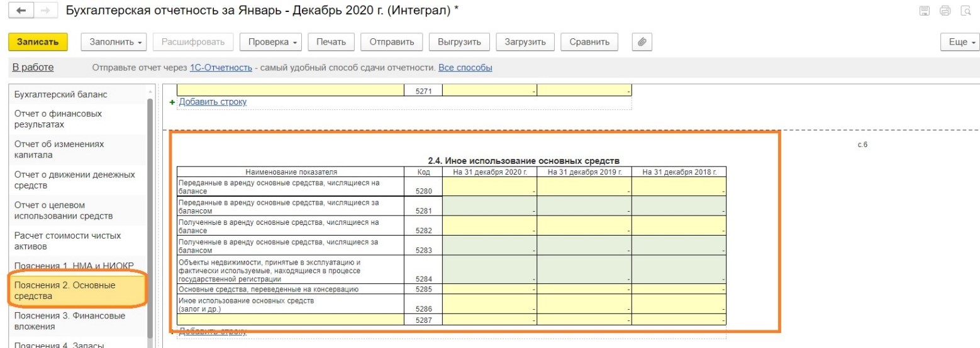Viewport: 980px width, 348px height.
Task: Click row 5282 cell for 31 декабря 2019
Action: tap(584, 226)
